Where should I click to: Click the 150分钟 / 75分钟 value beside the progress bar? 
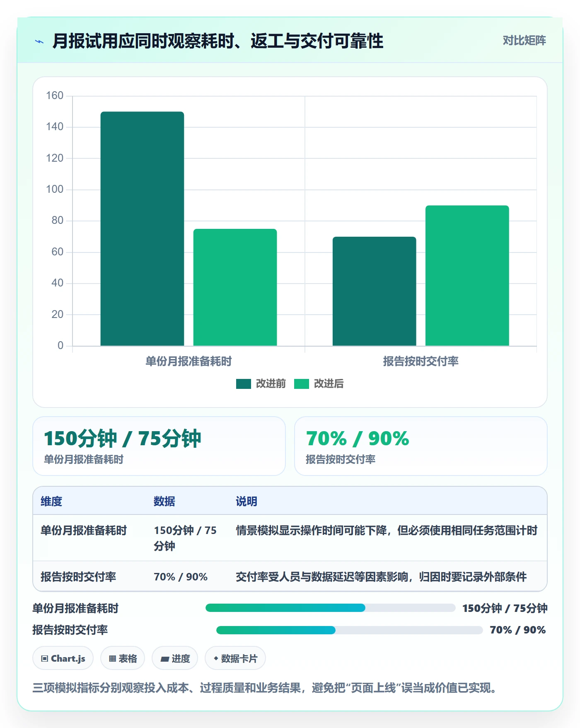click(x=505, y=608)
